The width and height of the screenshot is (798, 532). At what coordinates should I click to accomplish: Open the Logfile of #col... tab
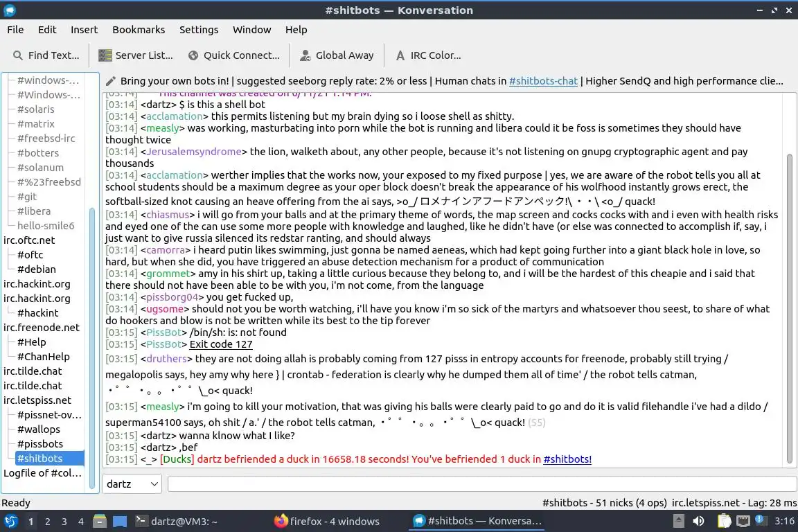tap(42, 473)
